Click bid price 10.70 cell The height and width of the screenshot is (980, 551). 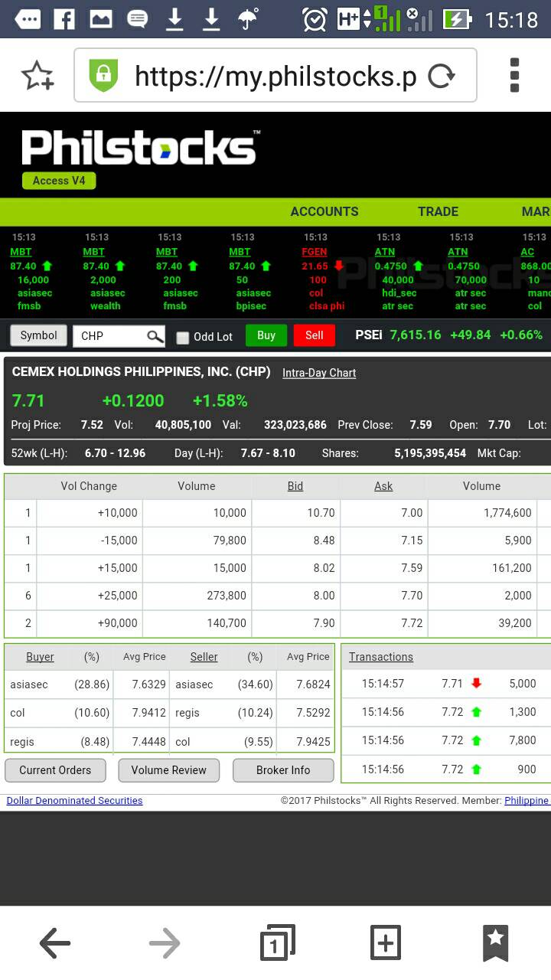[x=295, y=513]
